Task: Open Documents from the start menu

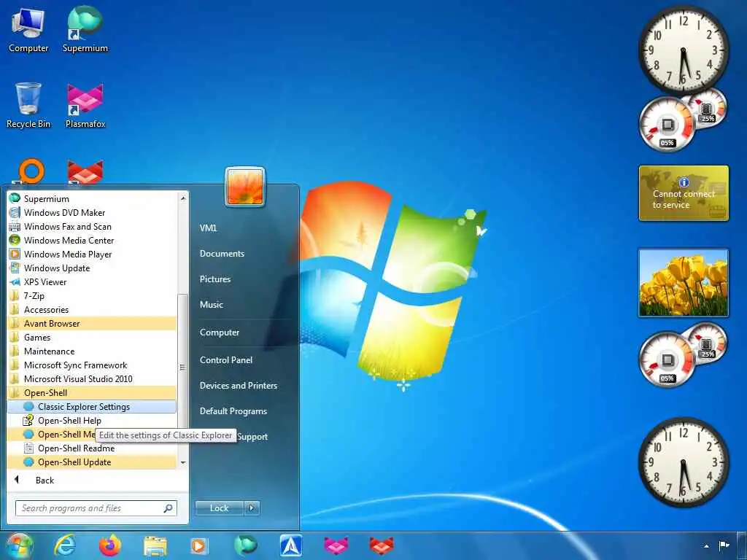Action: pyautogui.click(x=222, y=254)
